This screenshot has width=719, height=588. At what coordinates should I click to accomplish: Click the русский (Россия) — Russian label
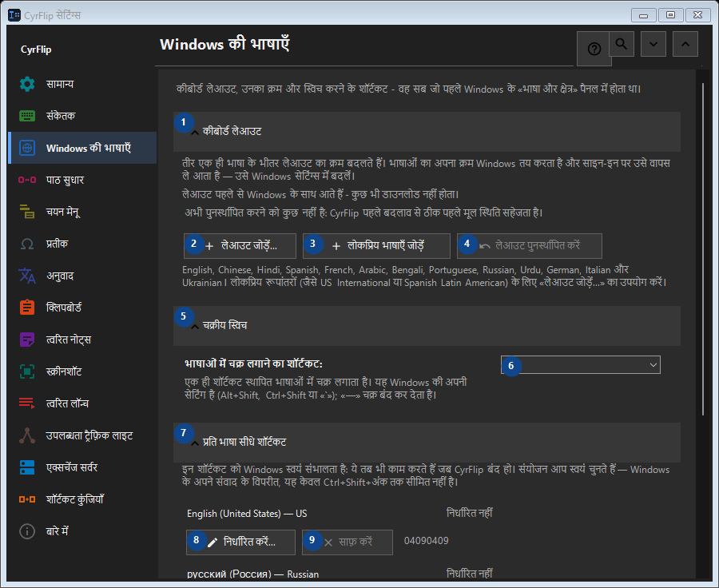pyautogui.click(x=252, y=574)
